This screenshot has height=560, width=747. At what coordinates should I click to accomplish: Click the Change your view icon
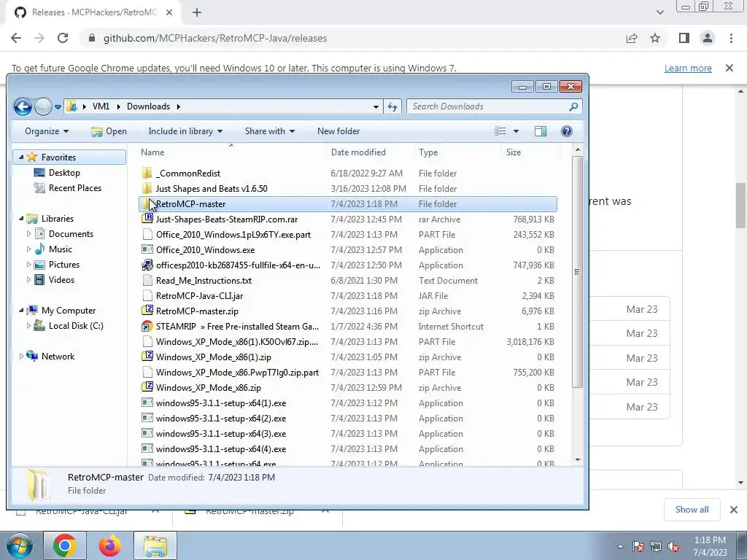click(500, 131)
